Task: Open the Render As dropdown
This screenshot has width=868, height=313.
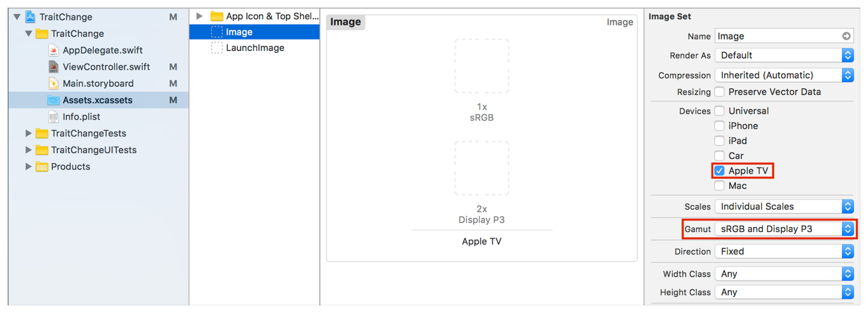Action: click(784, 55)
